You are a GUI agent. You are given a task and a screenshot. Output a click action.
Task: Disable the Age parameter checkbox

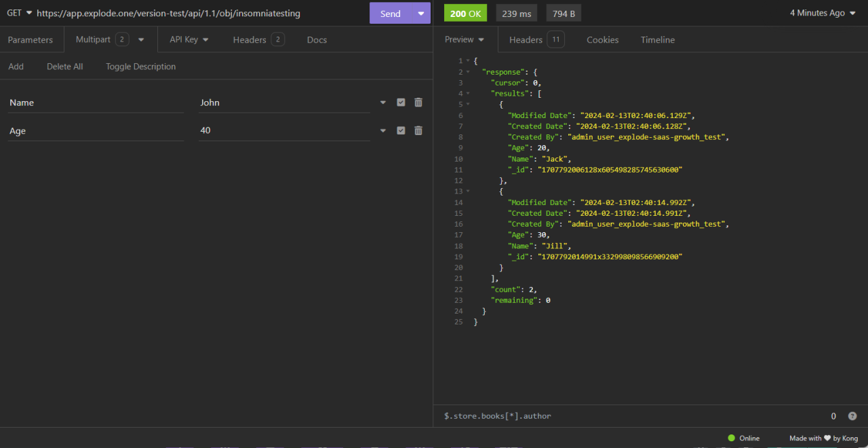[401, 130]
